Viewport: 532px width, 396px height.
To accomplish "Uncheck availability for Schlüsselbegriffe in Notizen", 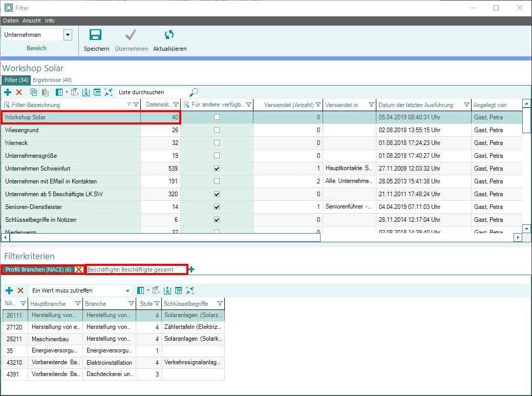I will [217, 220].
